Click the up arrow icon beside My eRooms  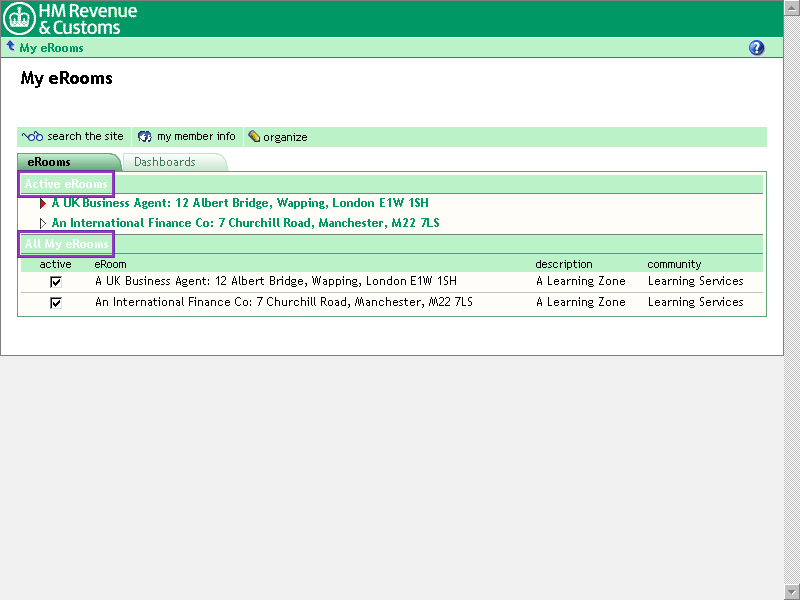tap(10, 47)
